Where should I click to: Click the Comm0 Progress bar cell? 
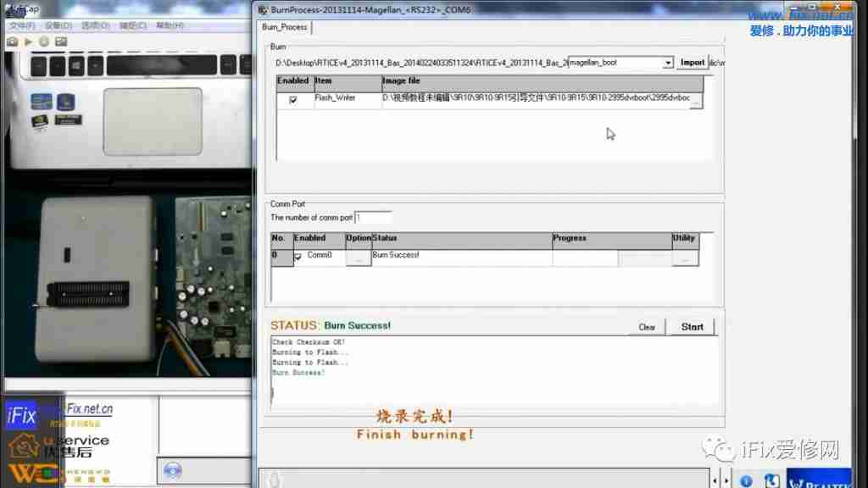(585, 258)
